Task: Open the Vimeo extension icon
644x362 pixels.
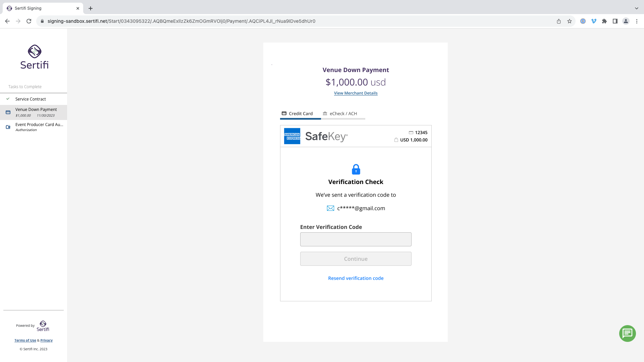Action: pyautogui.click(x=594, y=21)
